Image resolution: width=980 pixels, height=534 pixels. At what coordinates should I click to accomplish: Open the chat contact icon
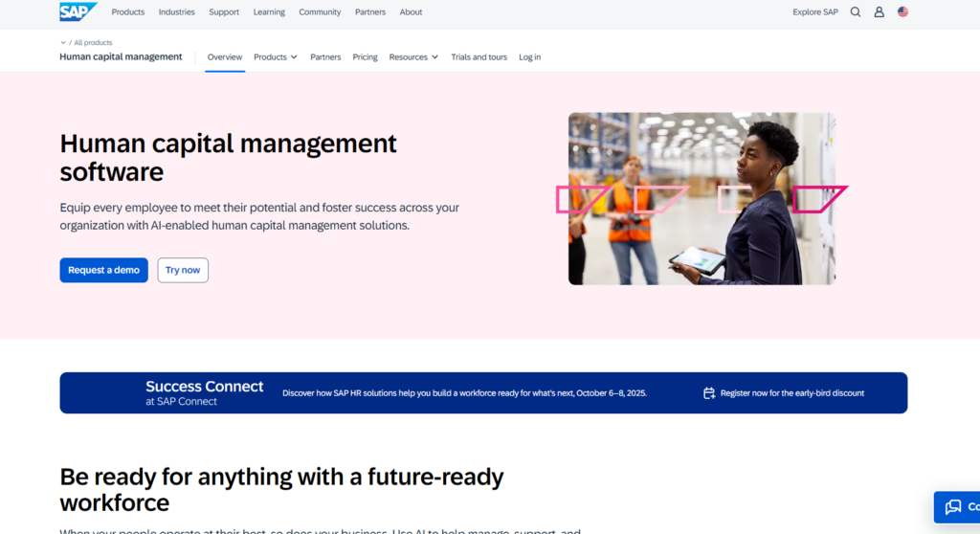(x=953, y=506)
